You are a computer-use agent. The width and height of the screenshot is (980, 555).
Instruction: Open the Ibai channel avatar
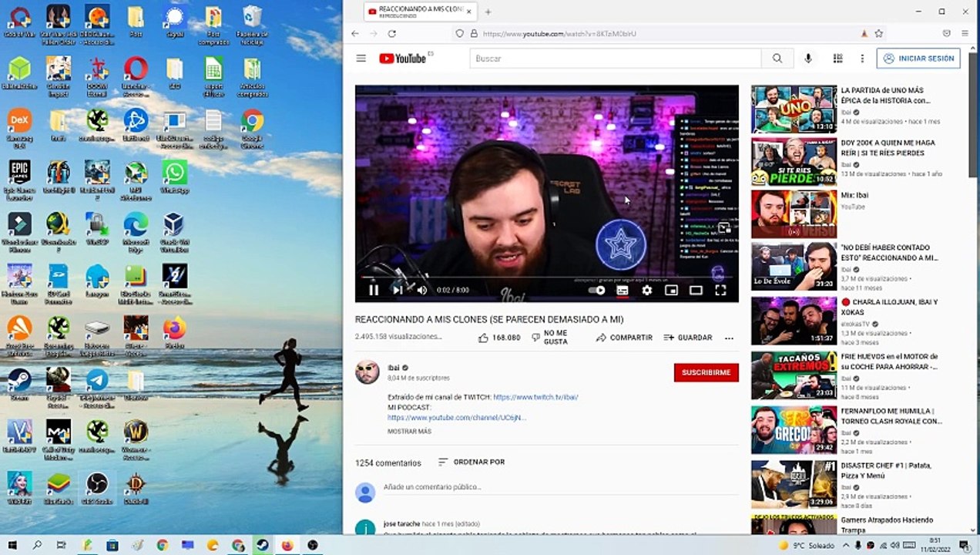click(x=367, y=372)
